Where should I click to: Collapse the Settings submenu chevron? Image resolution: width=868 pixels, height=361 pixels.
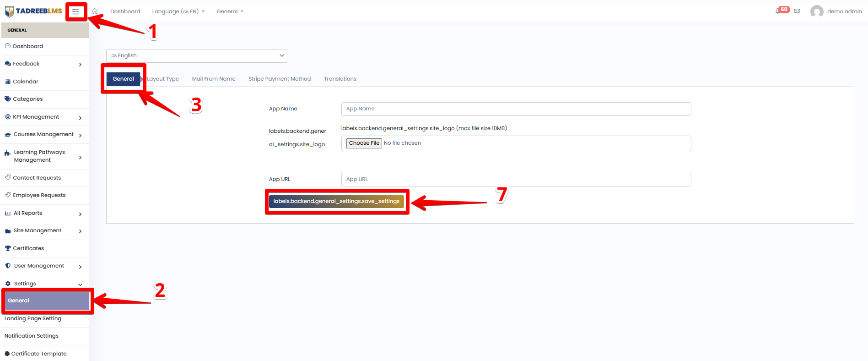[80, 284]
